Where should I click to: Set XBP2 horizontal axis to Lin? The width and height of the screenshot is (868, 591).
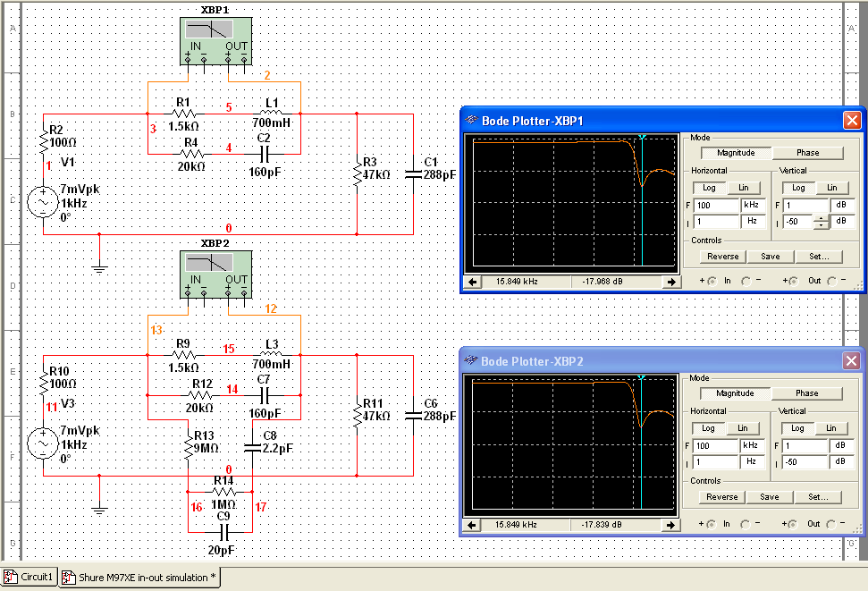pyautogui.click(x=742, y=428)
